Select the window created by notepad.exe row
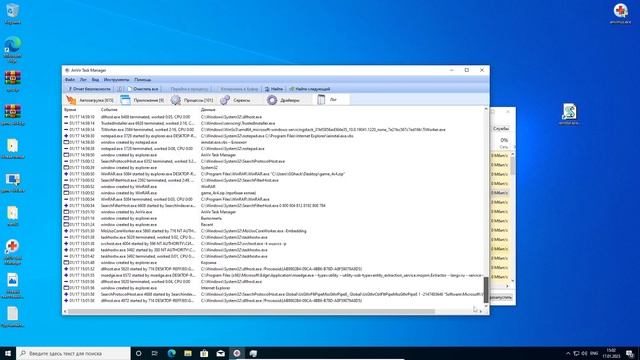The height and width of the screenshot is (360, 640). pos(273,142)
